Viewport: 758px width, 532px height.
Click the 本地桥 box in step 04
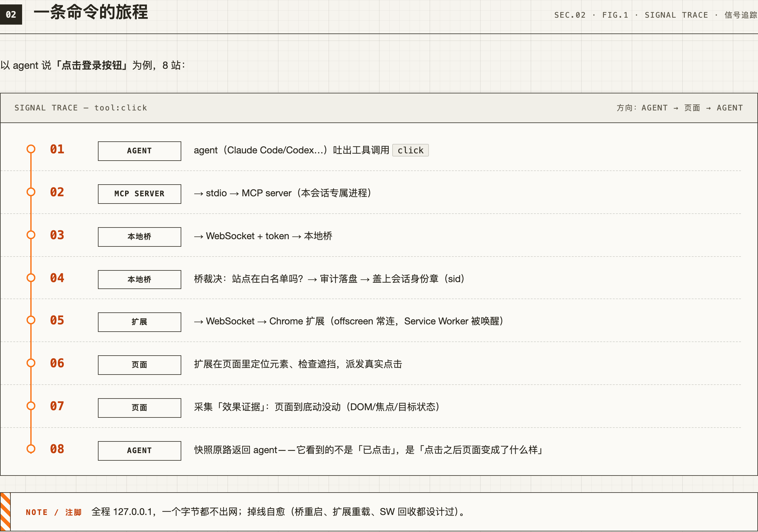139,280
